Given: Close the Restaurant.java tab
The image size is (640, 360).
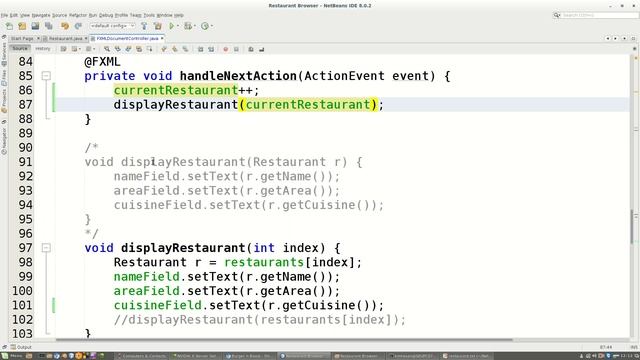Looking at the screenshot, I should click(86, 38).
